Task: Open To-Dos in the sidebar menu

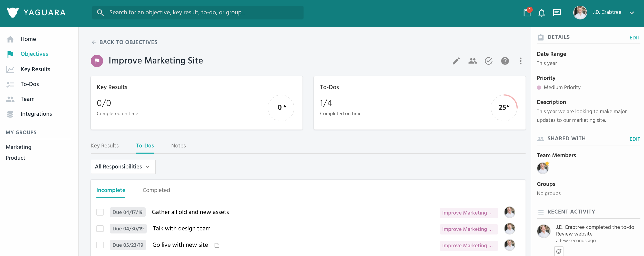Action: click(30, 84)
